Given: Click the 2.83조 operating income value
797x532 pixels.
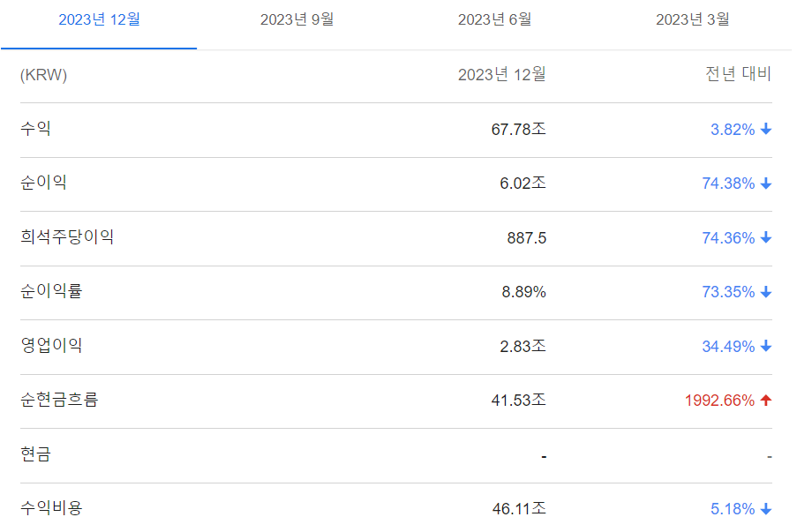Looking at the screenshot, I should (523, 347).
